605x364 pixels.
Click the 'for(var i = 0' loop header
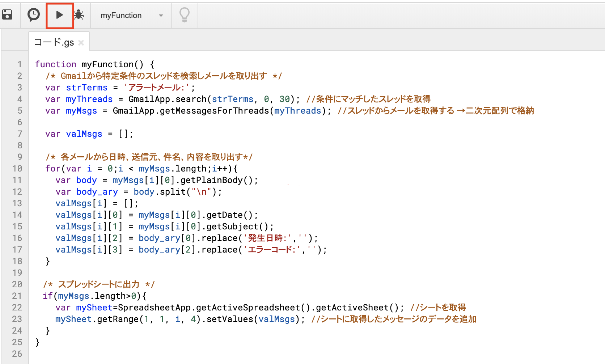79,169
